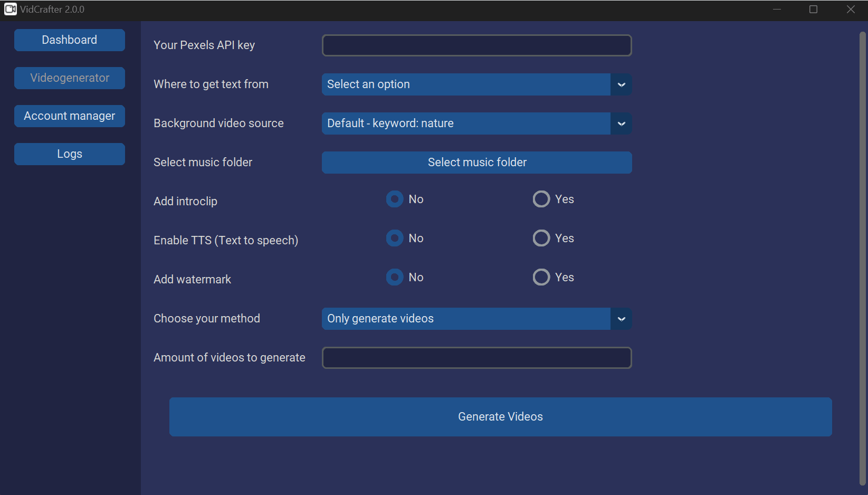
Task: Click the VidCrafter app icon in title bar
Action: 10,9
